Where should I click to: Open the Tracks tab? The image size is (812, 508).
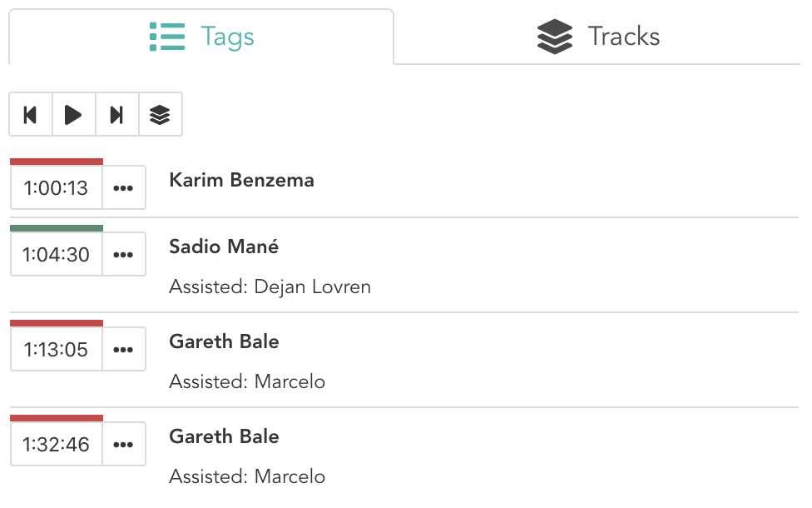pyautogui.click(x=599, y=37)
